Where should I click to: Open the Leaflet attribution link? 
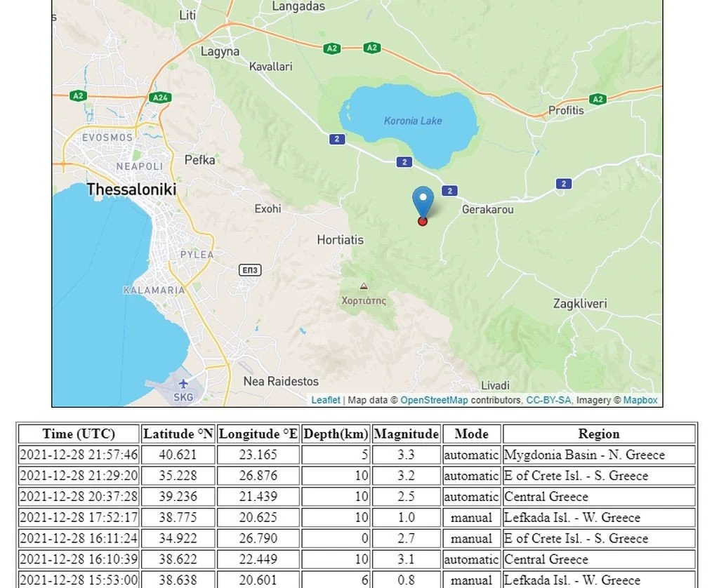(326, 400)
